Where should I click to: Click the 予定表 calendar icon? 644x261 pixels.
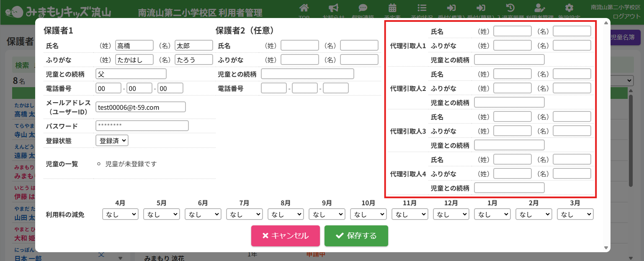coord(392,8)
